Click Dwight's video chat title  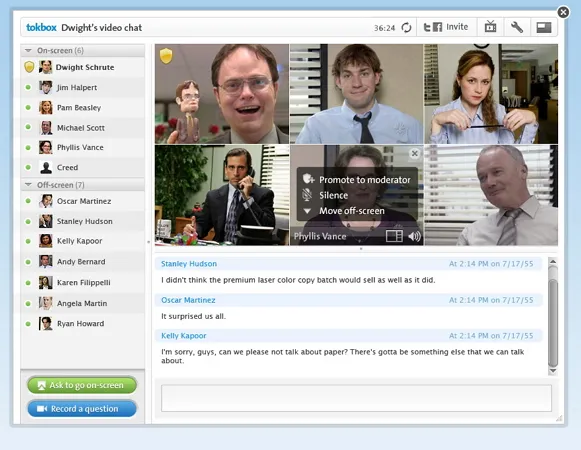tap(102, 28)
